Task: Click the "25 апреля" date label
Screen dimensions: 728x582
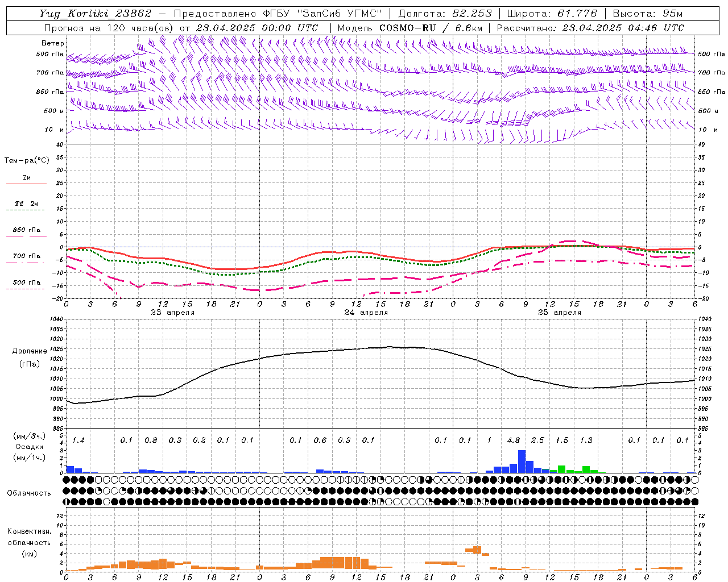Action: pyautogui.click(x=559, y=313)
